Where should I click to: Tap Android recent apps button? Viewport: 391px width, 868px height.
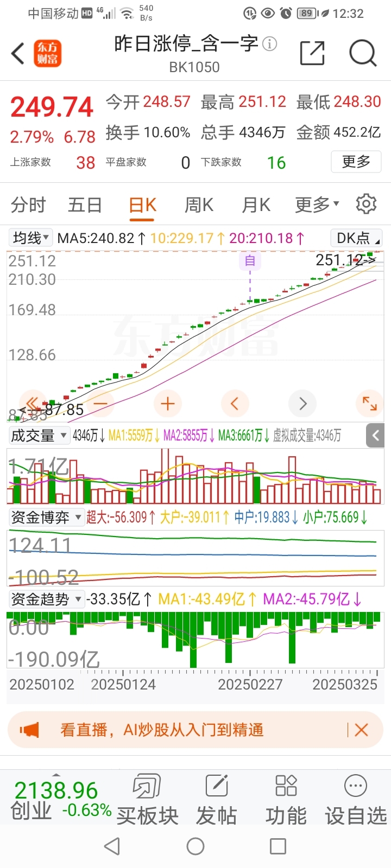click(278, 846)
